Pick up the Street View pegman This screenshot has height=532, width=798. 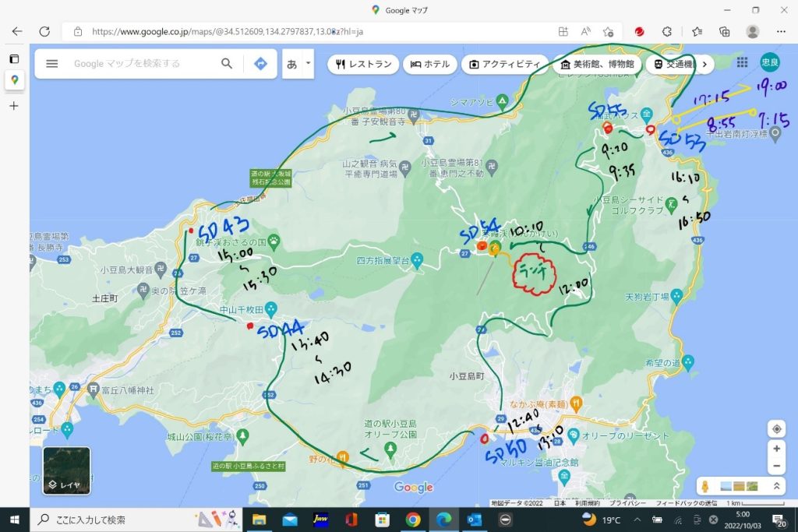pos(705,486)
